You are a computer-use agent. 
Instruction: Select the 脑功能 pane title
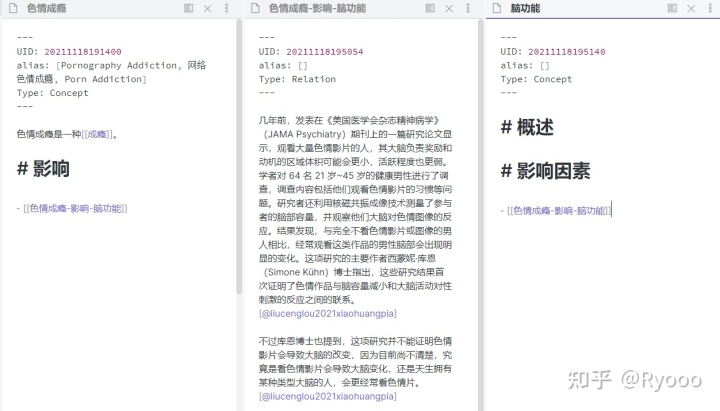525,8
